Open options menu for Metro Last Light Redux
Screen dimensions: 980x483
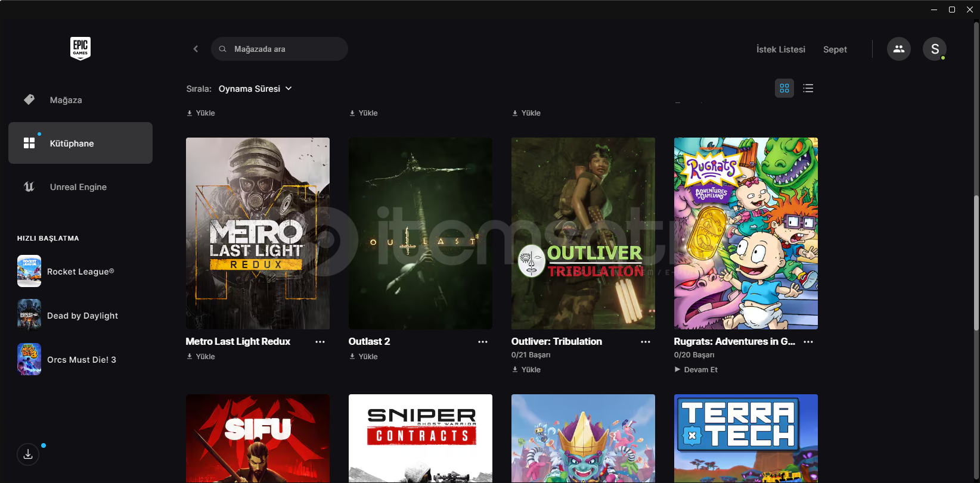coord(320,342)
